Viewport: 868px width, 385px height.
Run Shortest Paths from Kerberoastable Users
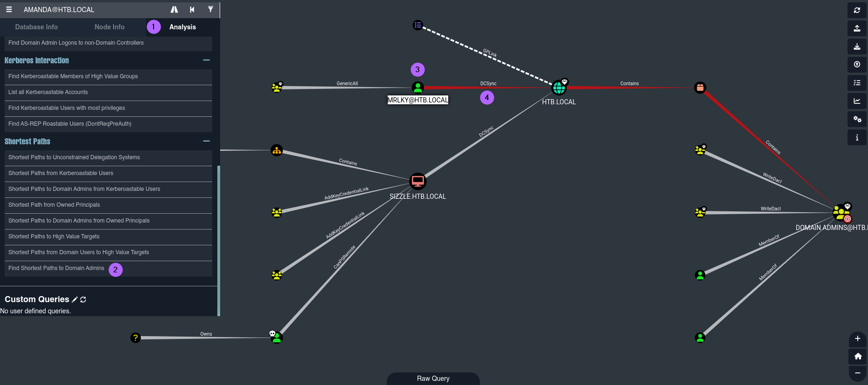[x=108, y=173]
